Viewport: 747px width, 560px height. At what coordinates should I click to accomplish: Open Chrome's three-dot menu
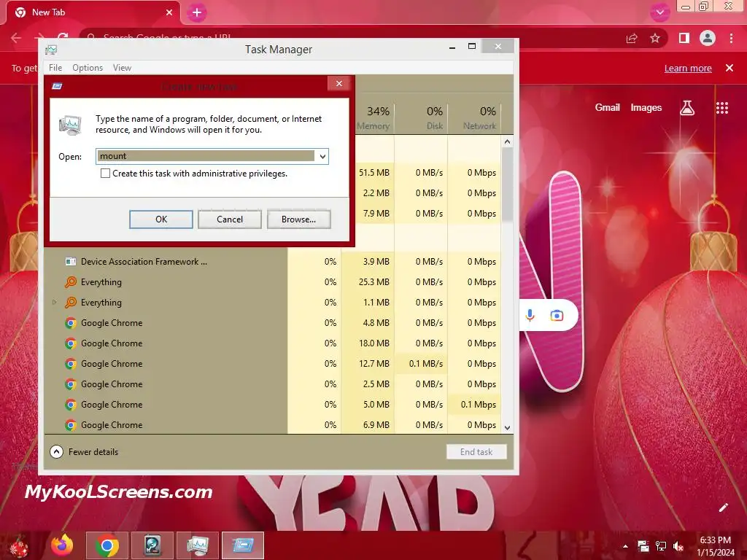pos(731,38)
